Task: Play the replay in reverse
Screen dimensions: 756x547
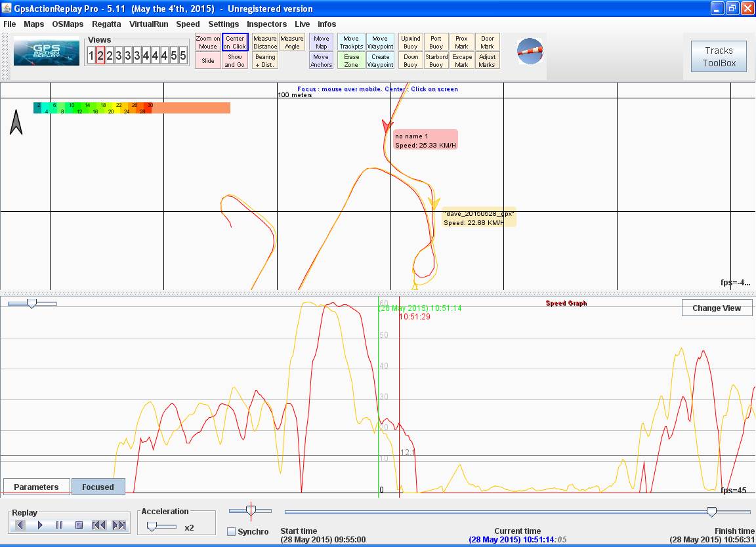Action: 20,525
